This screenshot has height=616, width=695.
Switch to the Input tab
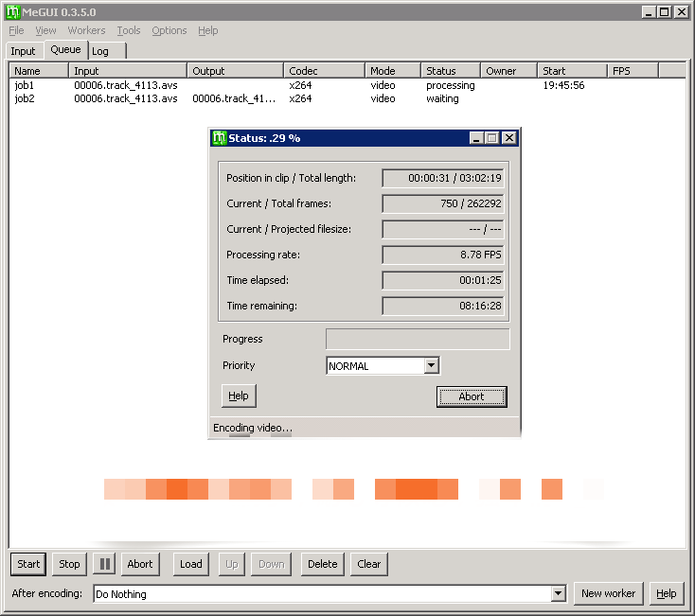point(24,51)
